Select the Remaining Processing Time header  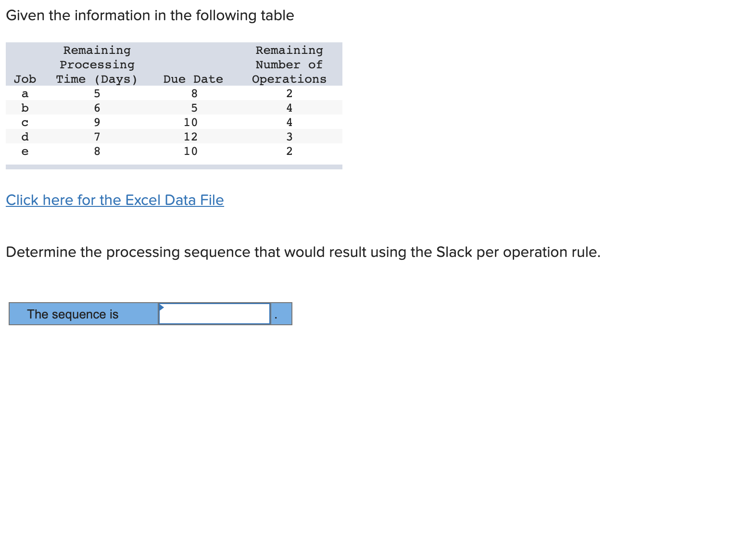click(96, 64)
